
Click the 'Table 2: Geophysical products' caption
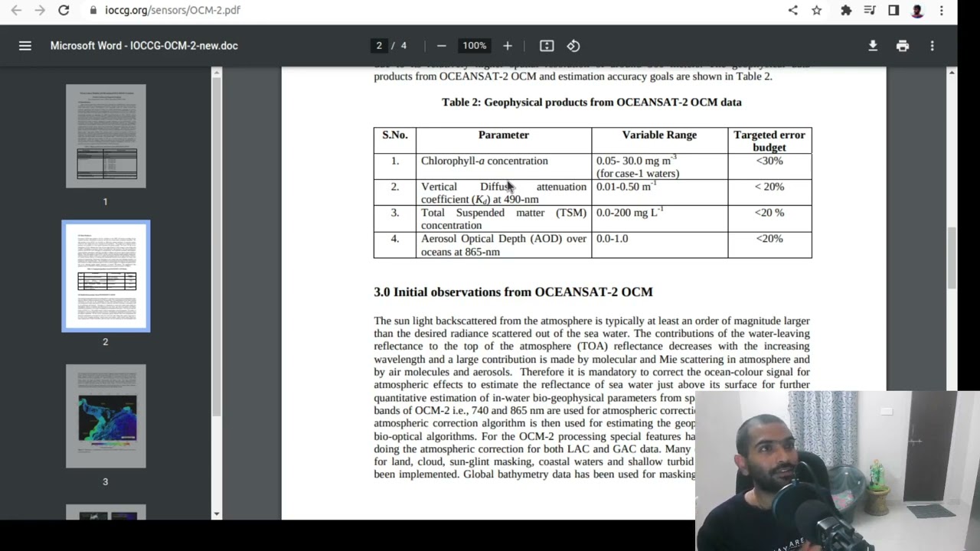tap(591, 102)
